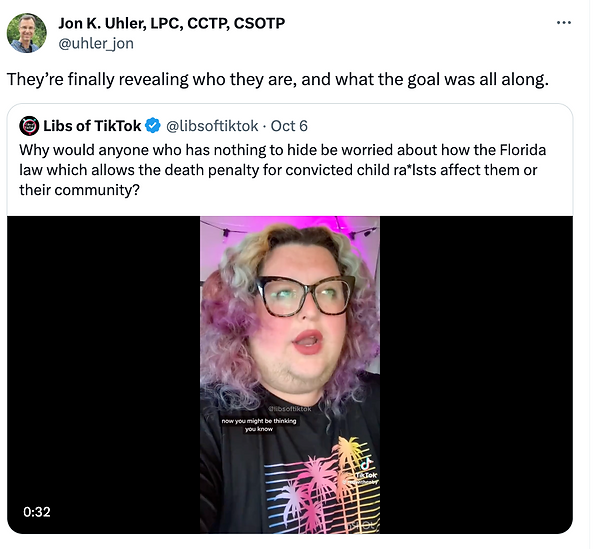Viewport: 600px width, 549px height.
Task: Click the quoted tweet text about Florida law
Action: pos(283,170)
